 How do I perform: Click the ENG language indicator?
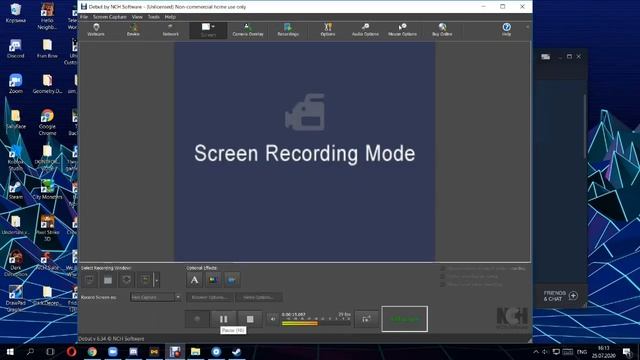(x=582, y=352)
